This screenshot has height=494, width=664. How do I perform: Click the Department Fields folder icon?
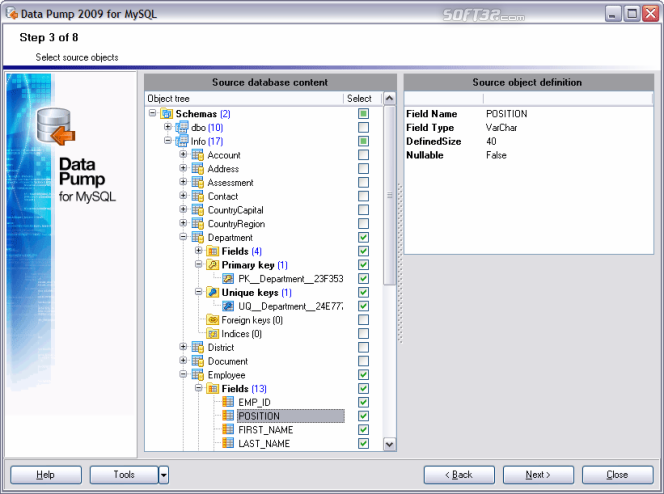[x=213, y=251]
